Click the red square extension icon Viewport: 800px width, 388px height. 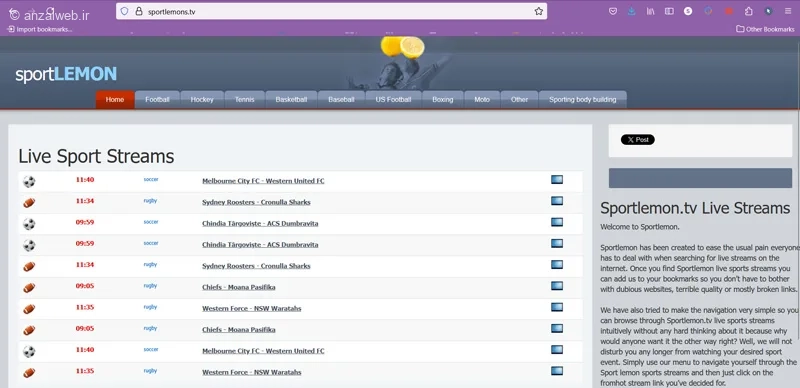click(729, 11)
